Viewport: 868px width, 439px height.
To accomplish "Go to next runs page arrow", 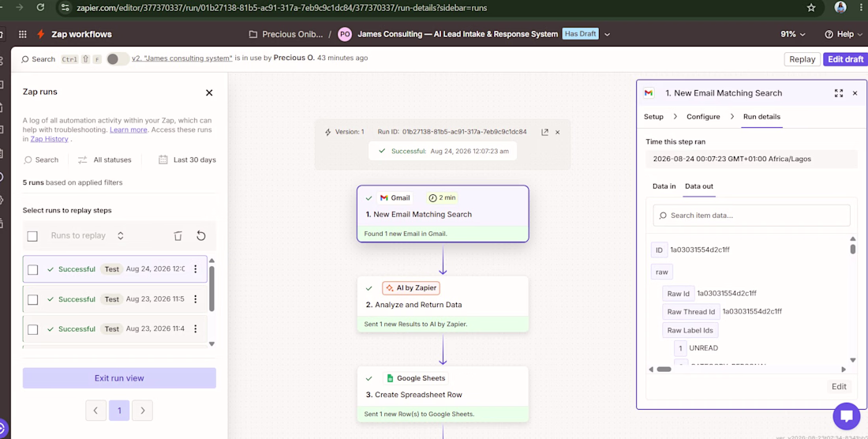I will [x=142, y=411].
